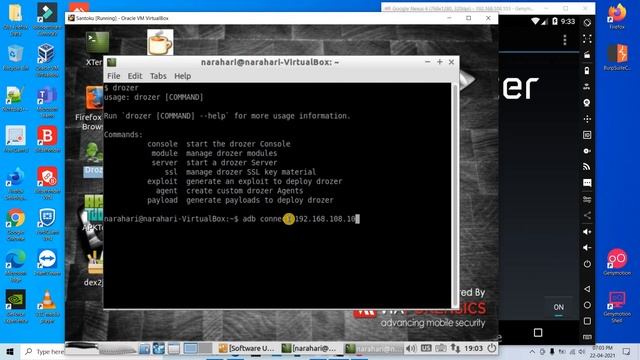The image size is (640, 360).
Task: Expand Windows system tray hidden icons
Action: (x=532, y=351)
